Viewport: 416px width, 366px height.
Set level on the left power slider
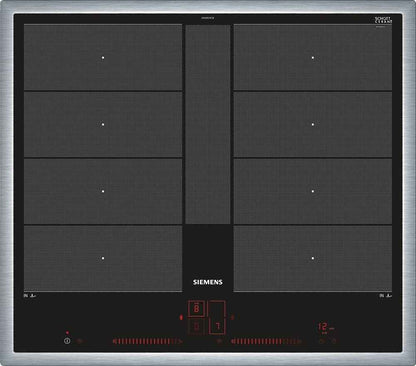pyautogui.click(x=148, y=341)
